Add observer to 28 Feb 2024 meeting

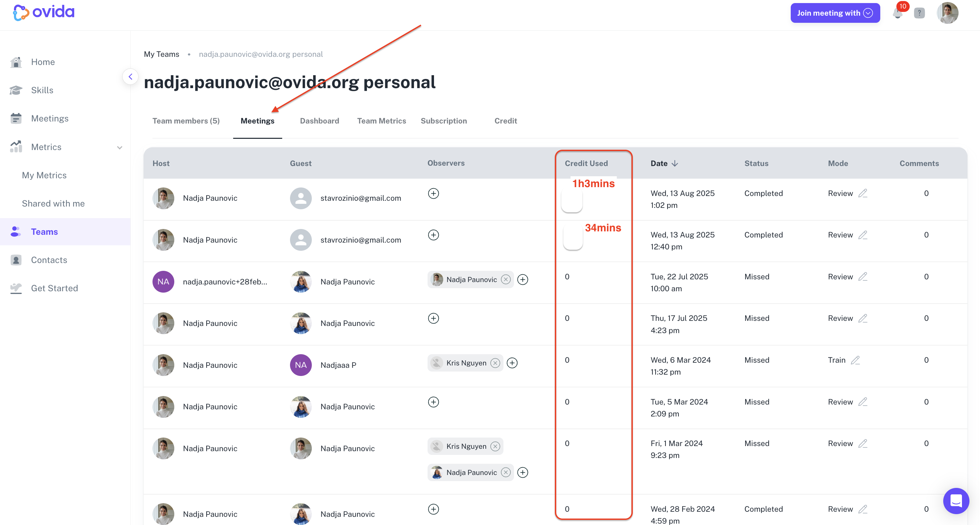tap(433, 509)
